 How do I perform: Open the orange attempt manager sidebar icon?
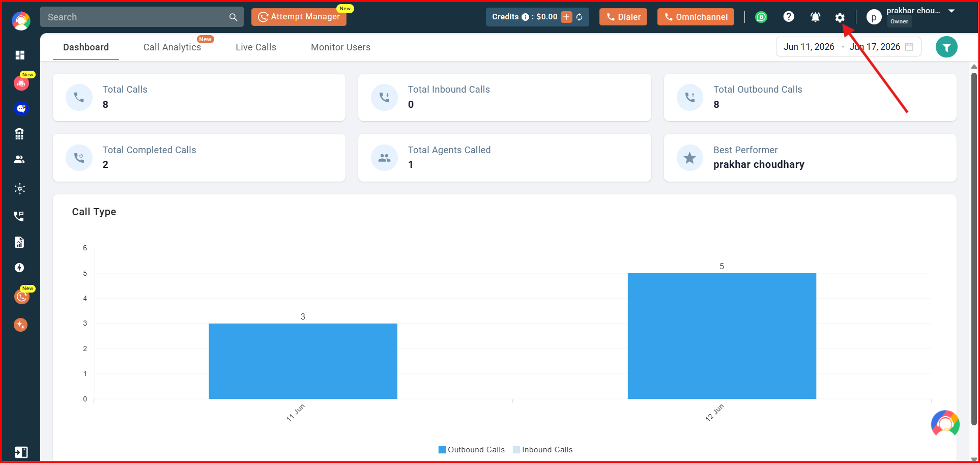pyautogui.click(x=21, y=297)
